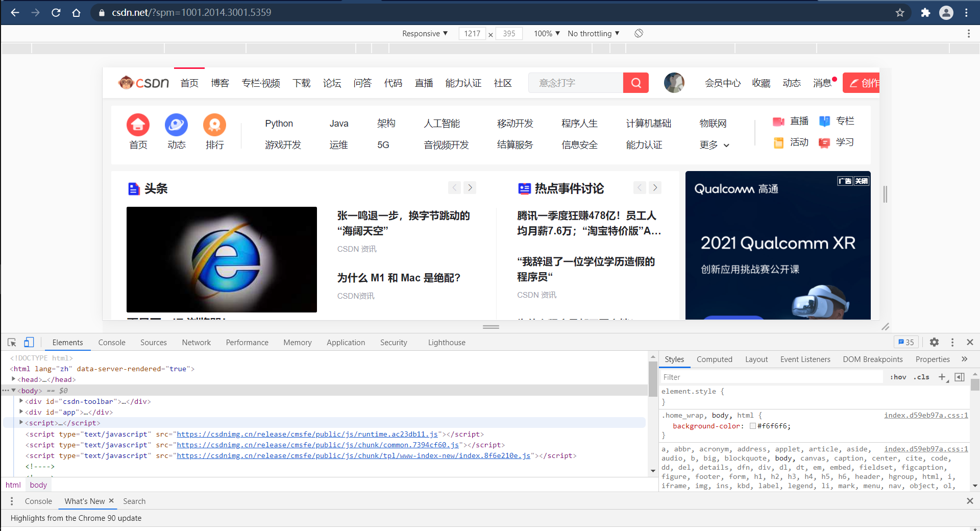
Task: Open the 100% zoom dropdown
Action: pos(547,33)
